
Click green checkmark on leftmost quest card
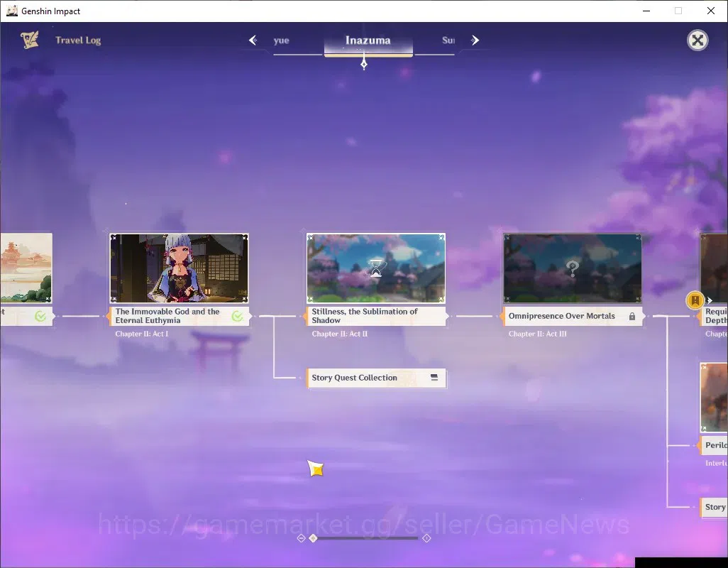(x=40, y=316)
